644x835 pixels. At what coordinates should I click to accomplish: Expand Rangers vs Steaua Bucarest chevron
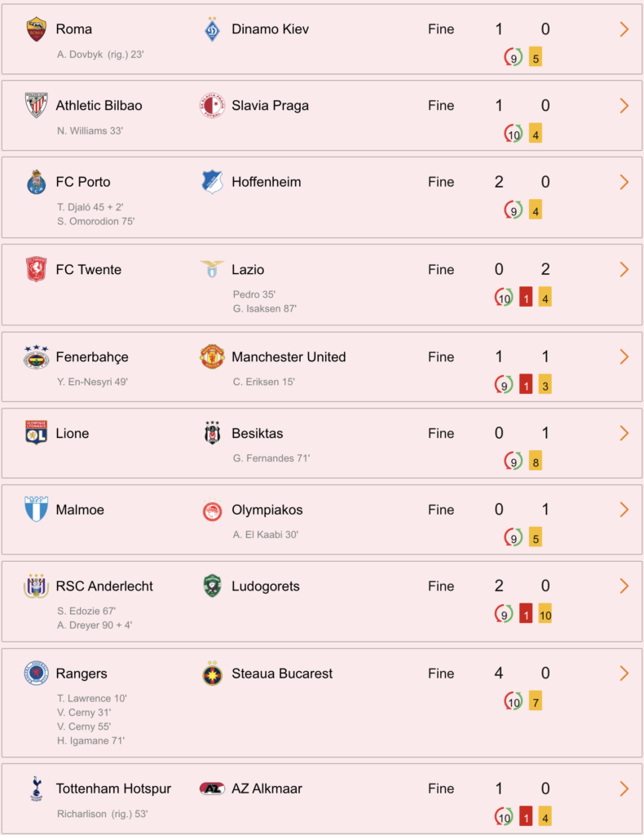(624, 674)
